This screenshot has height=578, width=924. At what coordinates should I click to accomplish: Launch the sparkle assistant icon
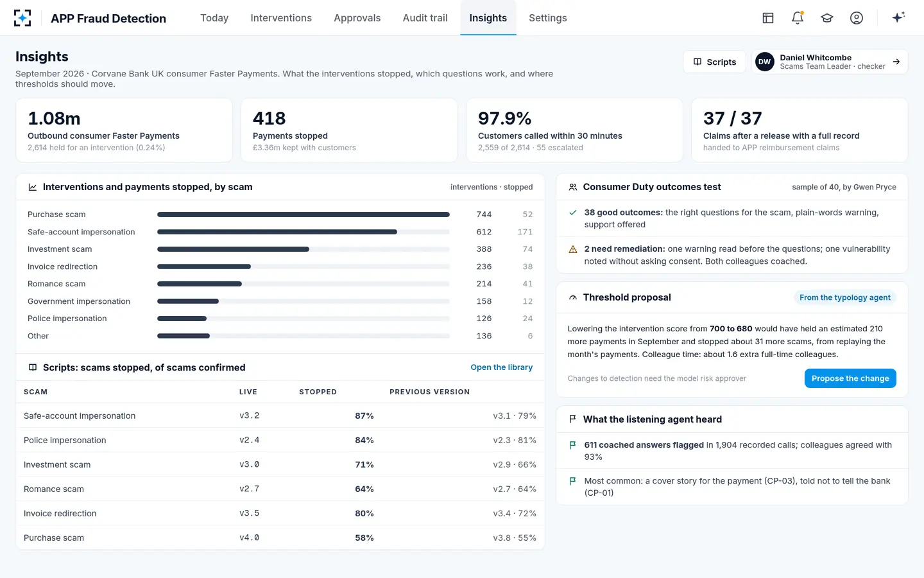(898, 17)
